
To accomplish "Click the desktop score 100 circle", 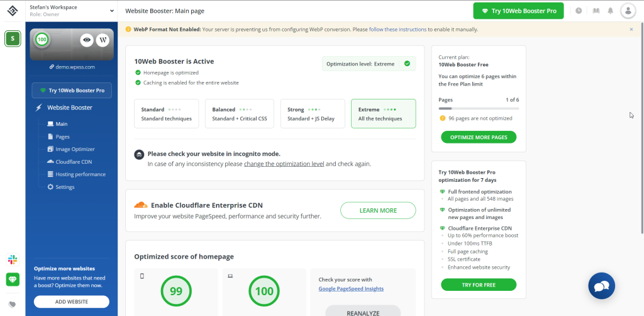I will pyautogui.click(x=264, y=291).
